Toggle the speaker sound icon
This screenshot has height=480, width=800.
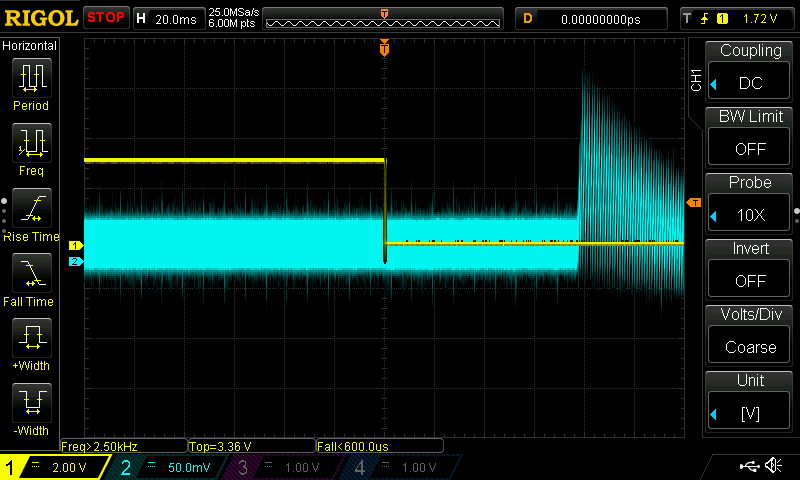tap(773, 466)
